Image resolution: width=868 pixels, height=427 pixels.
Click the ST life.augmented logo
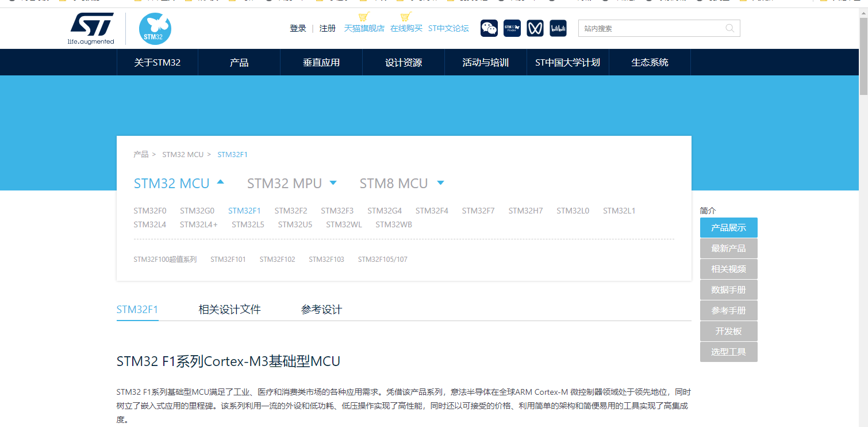pos(91,29)
